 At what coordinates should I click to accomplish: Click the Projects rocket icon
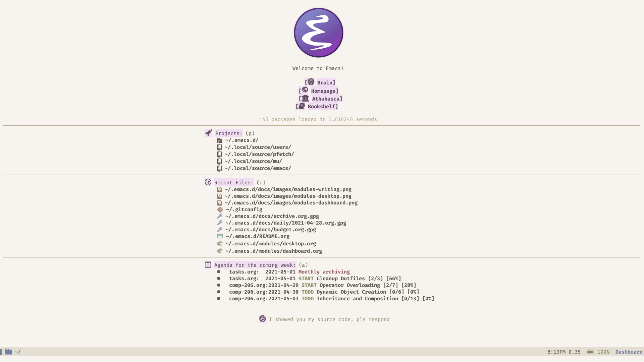(x=208, y=133)
